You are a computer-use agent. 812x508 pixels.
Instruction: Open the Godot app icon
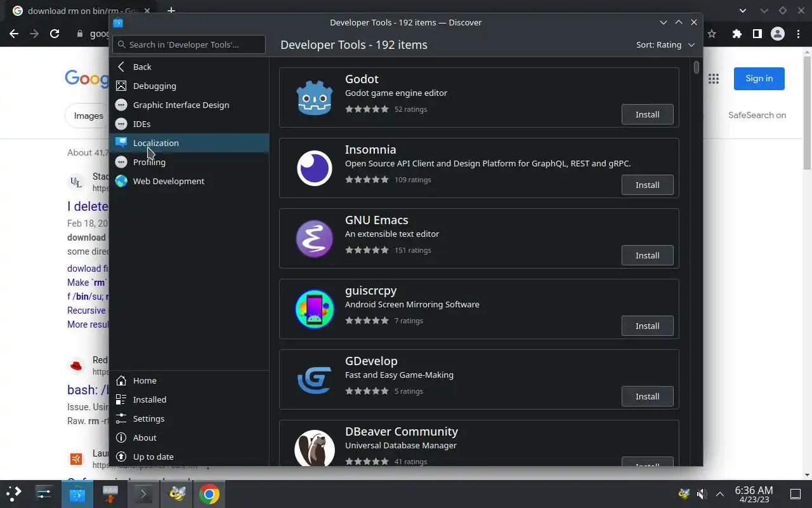tap(315, 98)
